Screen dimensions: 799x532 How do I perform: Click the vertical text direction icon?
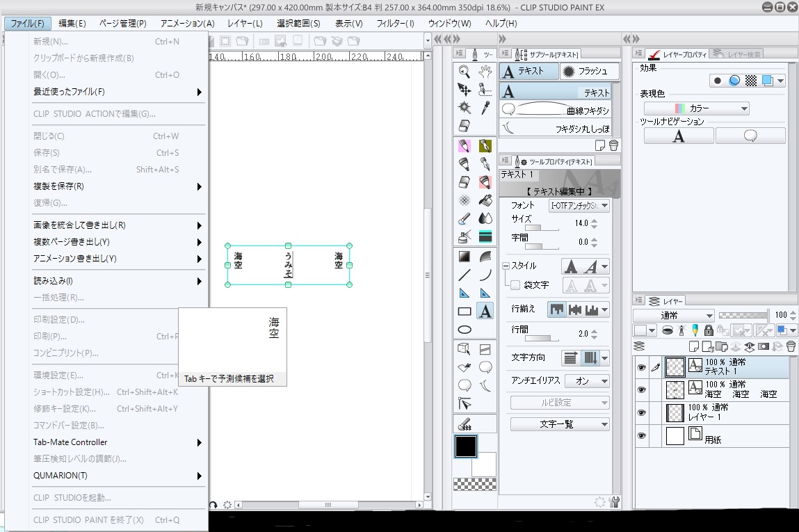[591, 358]
